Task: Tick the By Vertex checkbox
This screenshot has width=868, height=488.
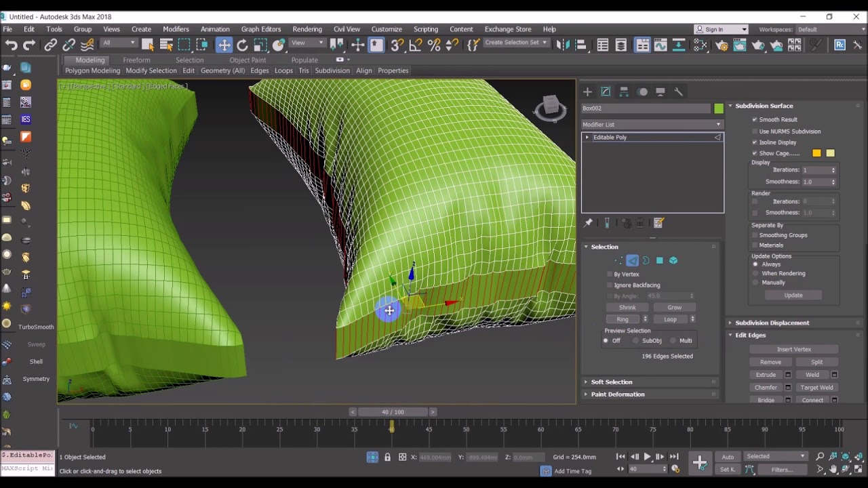Action: [610, 274]
